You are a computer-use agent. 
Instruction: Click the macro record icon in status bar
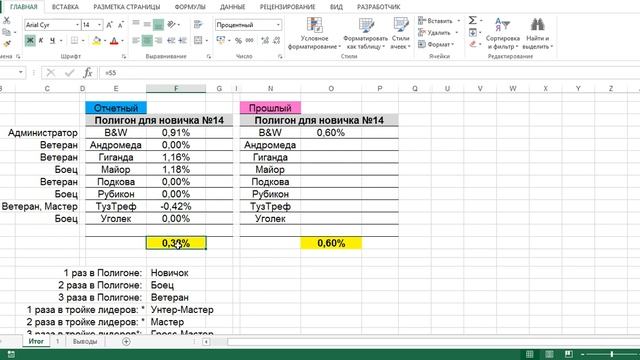11,354
